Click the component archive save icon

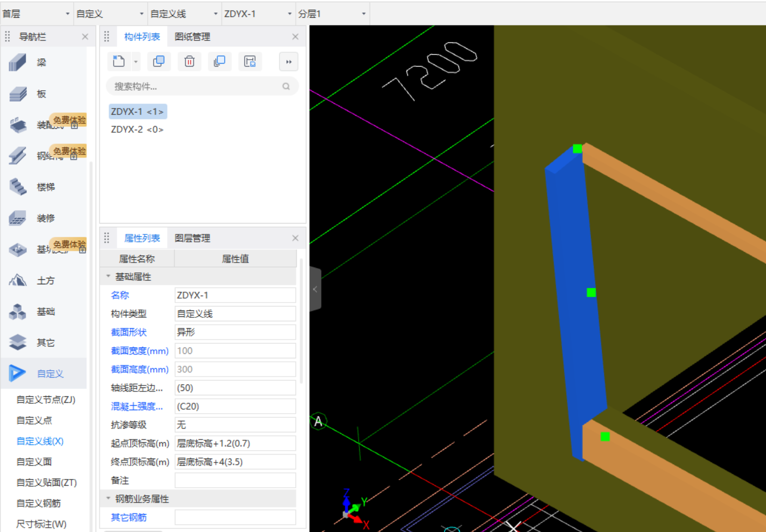[250, 62]
